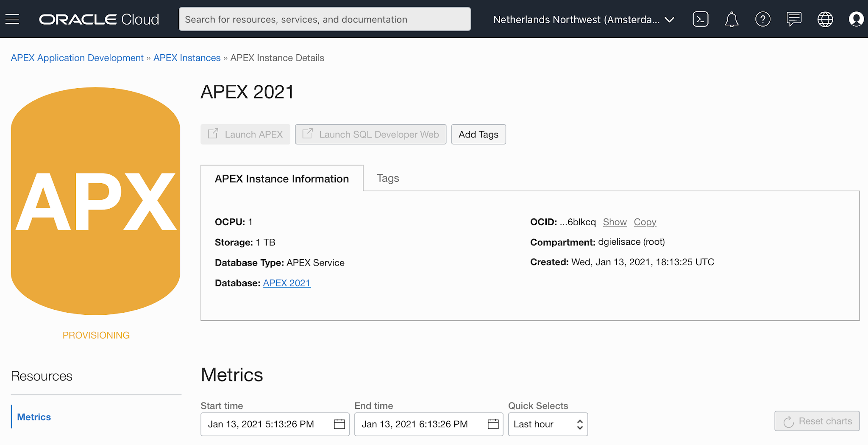The width and height of the screenshot is (868, 445).
Task: Navigate to APEX Instances via breadcrumb
Action: (186, 58)
